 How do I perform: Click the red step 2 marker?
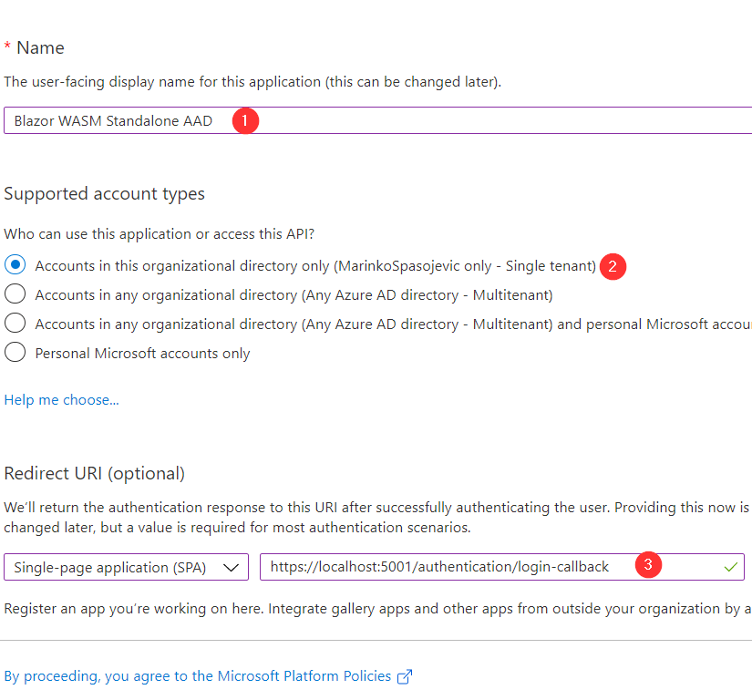click(x=613, y=266)
